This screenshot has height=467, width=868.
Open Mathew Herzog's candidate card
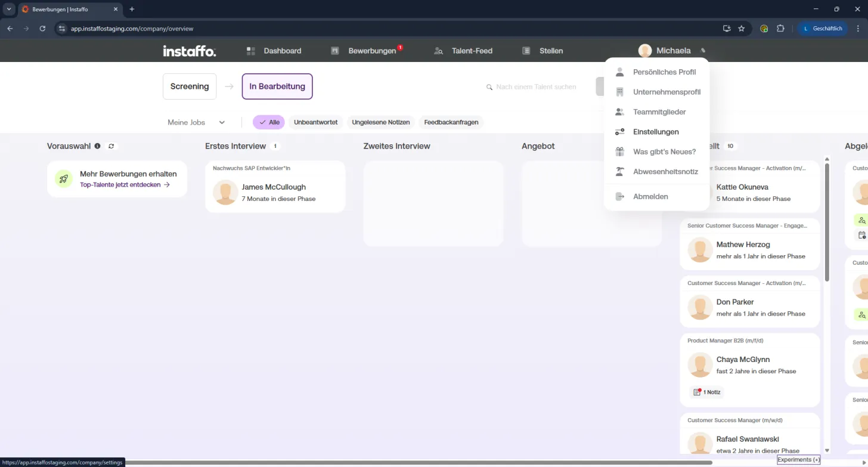[x=750, y=245]
